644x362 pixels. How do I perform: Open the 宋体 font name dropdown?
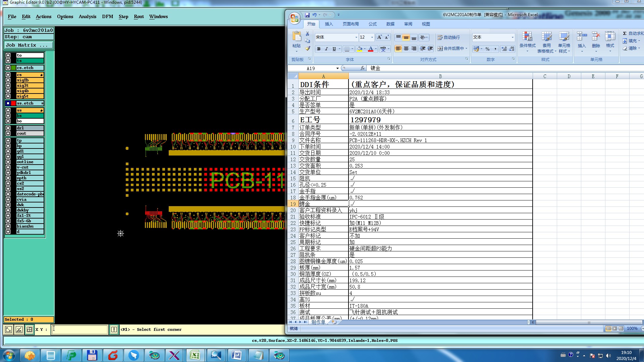click(356, 37)
